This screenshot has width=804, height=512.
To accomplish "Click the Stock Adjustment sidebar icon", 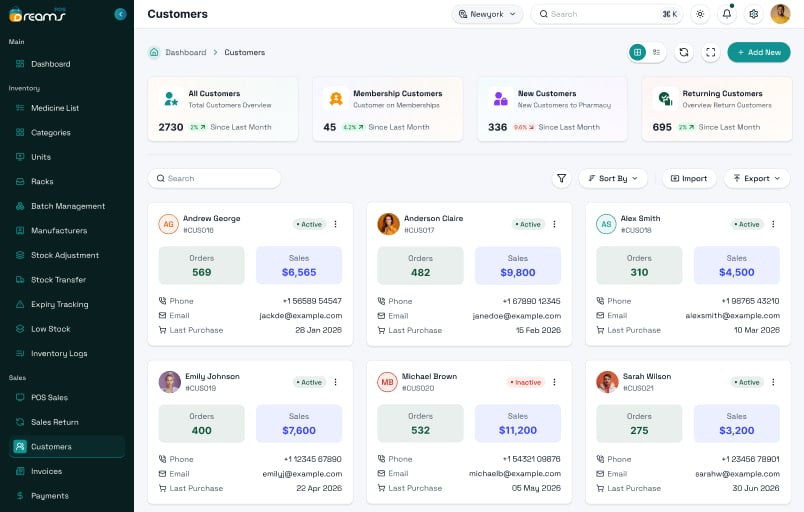I will point(20,255).
